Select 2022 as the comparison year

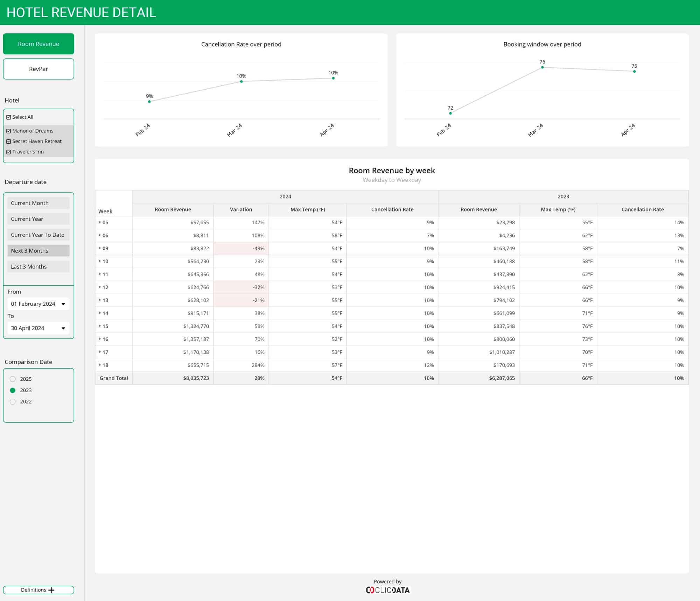(13, 401)
